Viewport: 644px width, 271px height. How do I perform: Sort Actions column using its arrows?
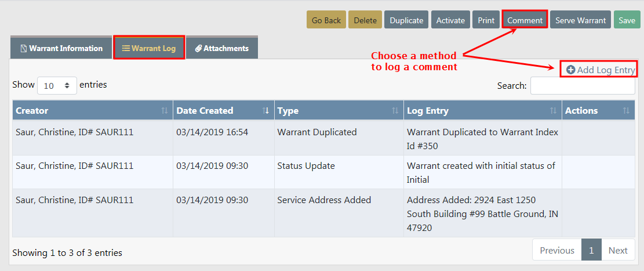[x=626, y=111]
